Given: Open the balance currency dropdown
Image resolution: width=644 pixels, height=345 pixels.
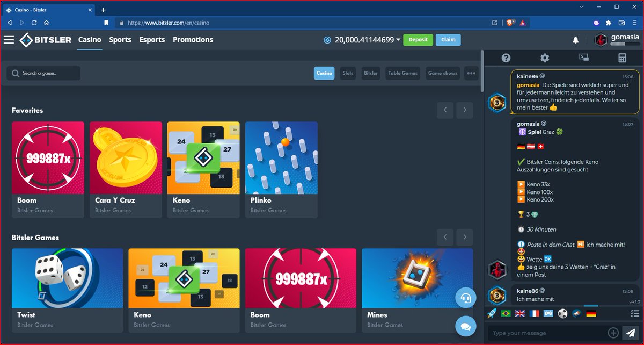Looking at the screenshot, I should [398, 40].
